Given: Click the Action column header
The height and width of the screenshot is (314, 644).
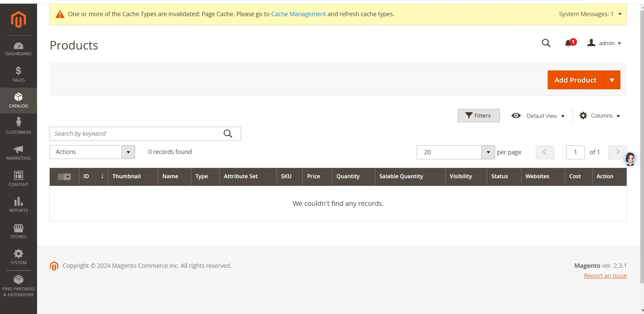Looking at the screenshot, I should click(609, 177).
